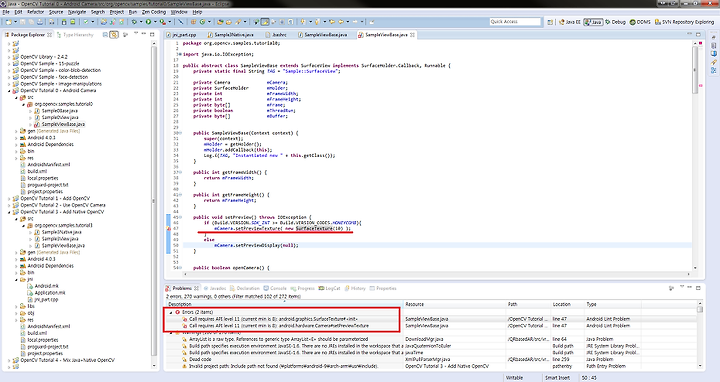Switch to the Debug perspective
Viewport: 720px width, 382px height.
[x=615, y=22]
